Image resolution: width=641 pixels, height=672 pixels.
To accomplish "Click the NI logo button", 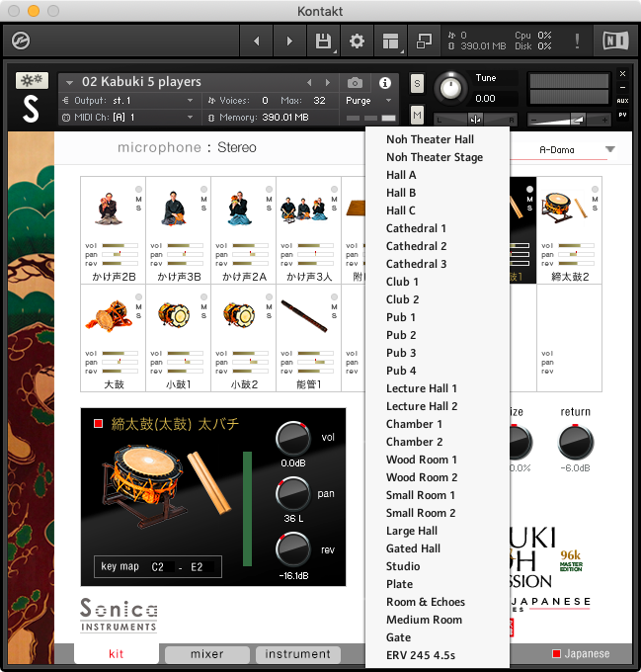I will pos(615,42).
